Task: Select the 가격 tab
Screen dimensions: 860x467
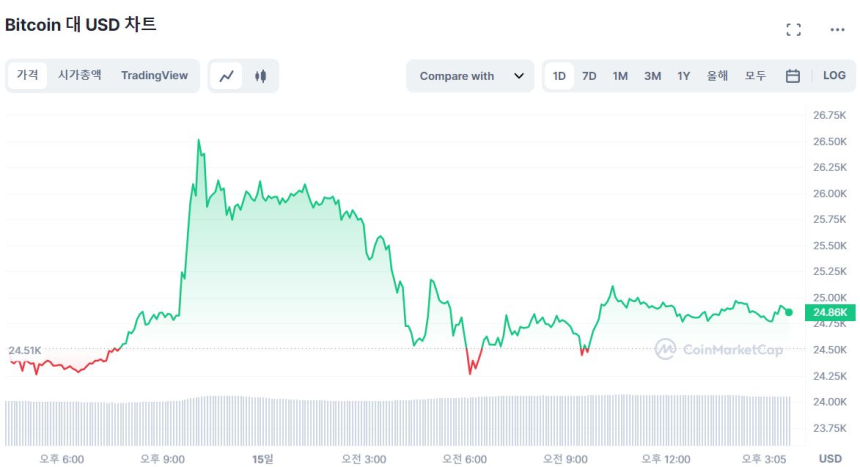Action: point(27,75)
